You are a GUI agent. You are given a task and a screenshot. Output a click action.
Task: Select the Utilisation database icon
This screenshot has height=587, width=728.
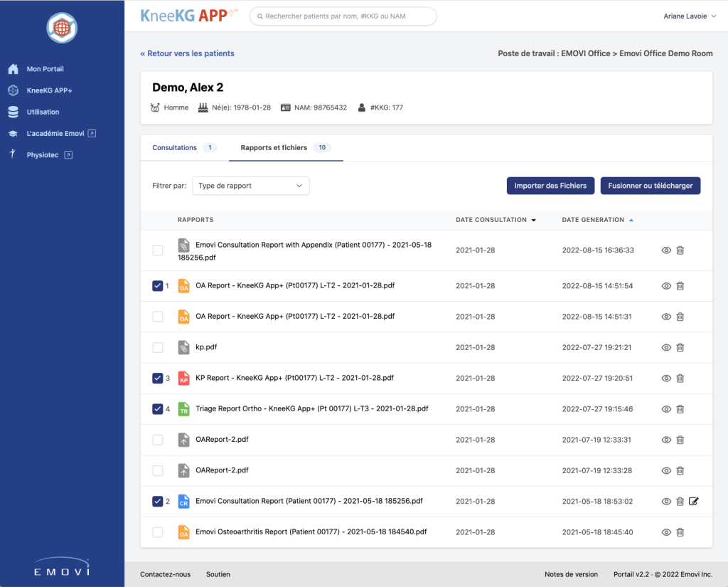(13, 112)
